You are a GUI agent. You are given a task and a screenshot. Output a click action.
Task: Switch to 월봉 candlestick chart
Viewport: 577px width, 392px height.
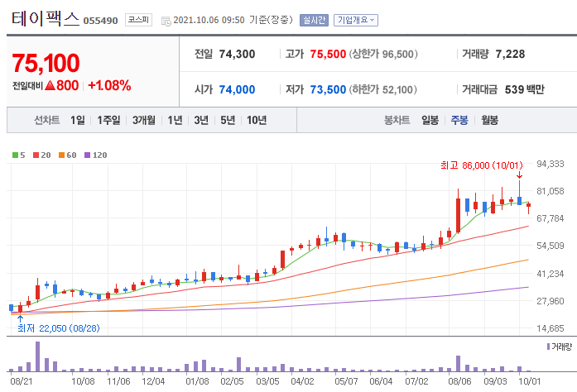tap(489, 120)
